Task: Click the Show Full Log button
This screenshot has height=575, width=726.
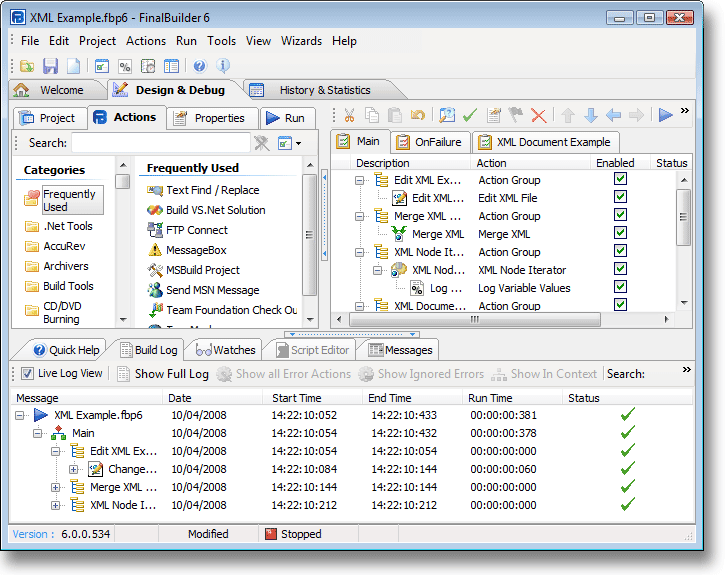Action: pyautogui.click(x=163, y=374)
